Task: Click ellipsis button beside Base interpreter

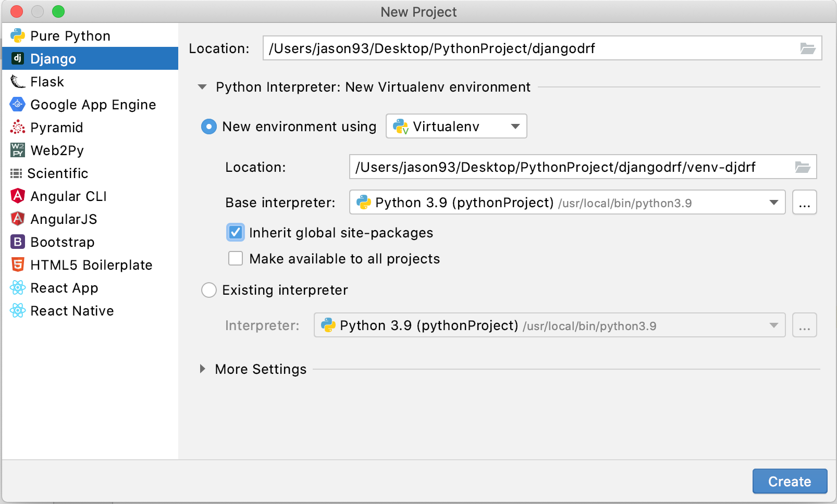Action: [804, 203]
